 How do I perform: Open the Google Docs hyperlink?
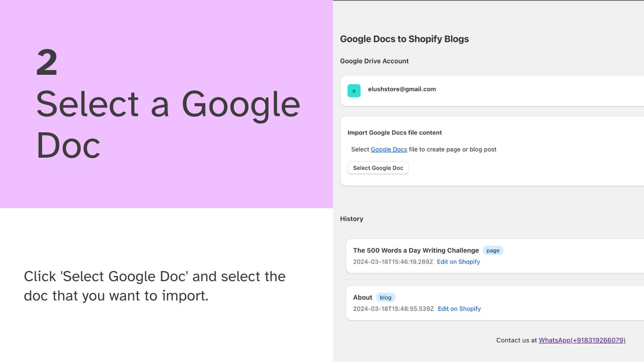click(x=389, y=149)
